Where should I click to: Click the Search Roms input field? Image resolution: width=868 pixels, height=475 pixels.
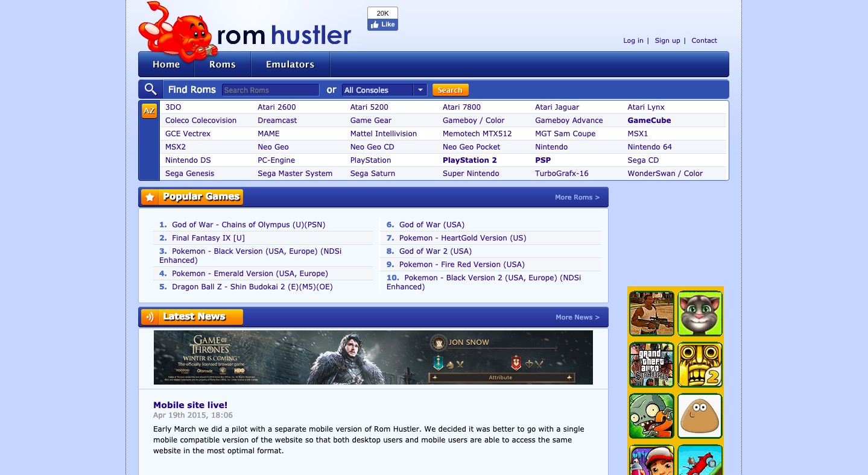point(270,90)
